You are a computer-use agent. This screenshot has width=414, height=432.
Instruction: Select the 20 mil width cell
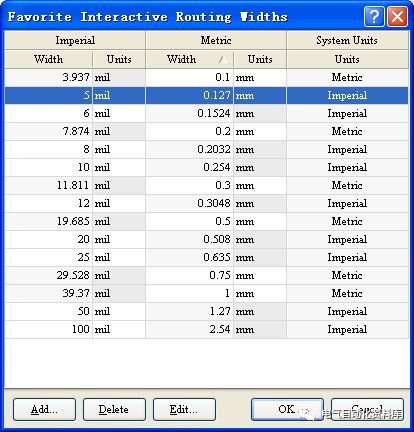click(49, 239)
